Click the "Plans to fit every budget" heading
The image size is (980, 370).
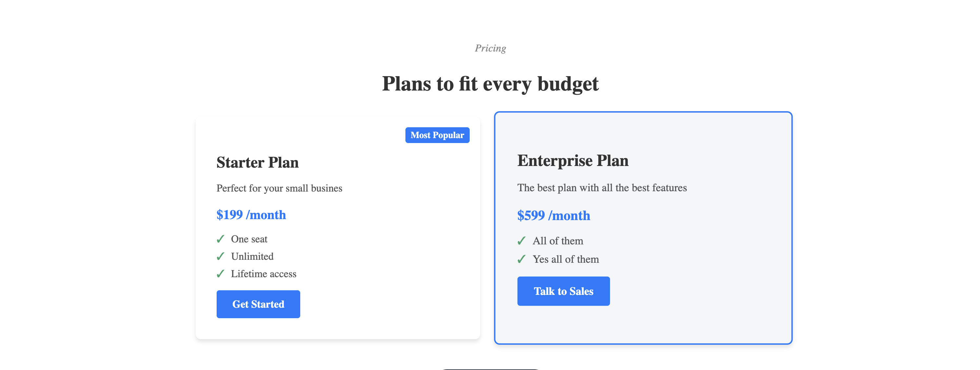[x=490, y=84]
